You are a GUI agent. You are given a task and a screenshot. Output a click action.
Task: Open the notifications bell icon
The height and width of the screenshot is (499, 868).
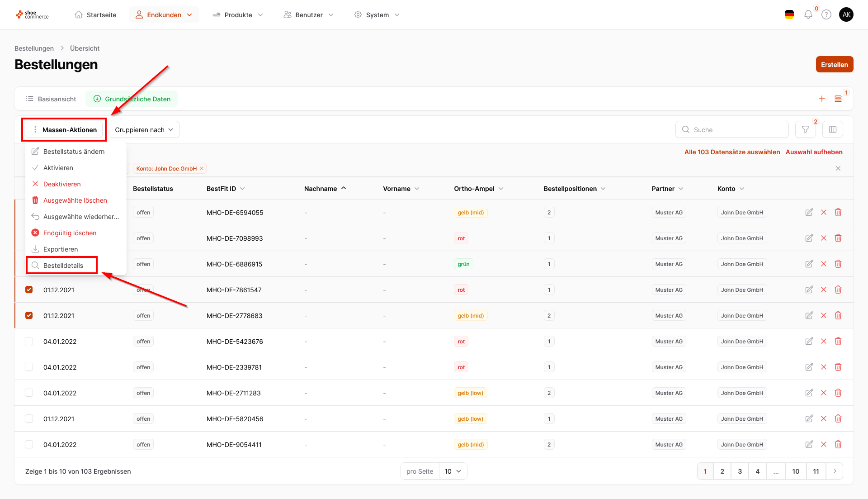[x=808, y=15]
